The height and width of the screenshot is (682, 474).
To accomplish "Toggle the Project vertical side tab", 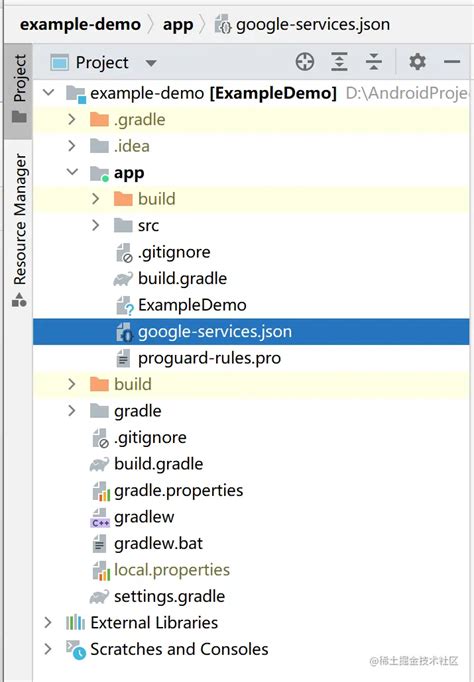I will pyautogui.click(x=19, y=89).
